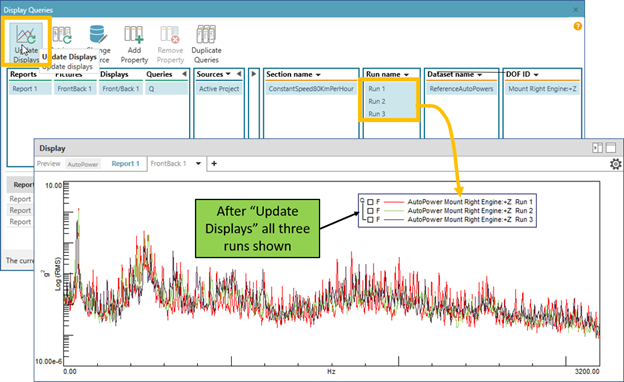Screen dimensions: 624x382
Task: Expand panel with right-pointing arrow button
Action: click(x=254, y=74)
